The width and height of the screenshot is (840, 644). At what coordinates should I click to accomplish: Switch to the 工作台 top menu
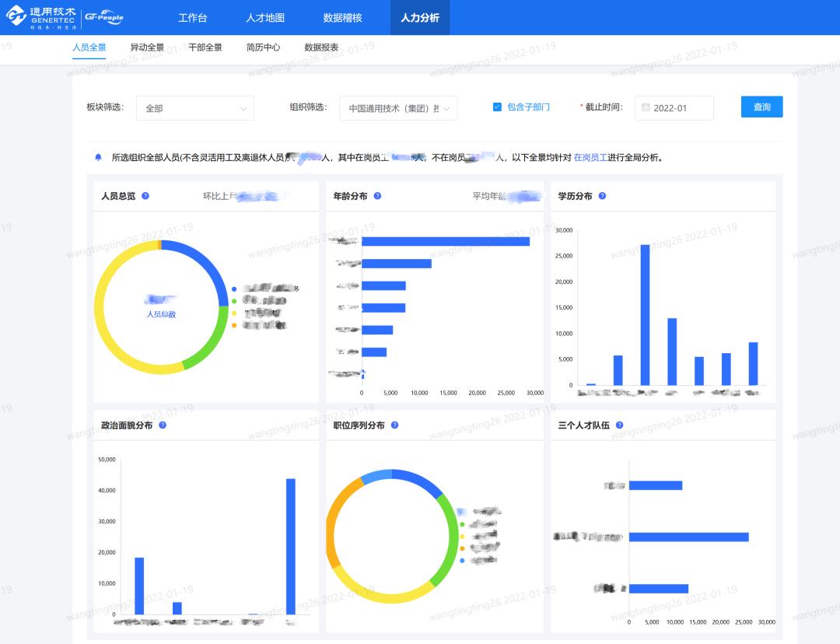click(192, 18)
